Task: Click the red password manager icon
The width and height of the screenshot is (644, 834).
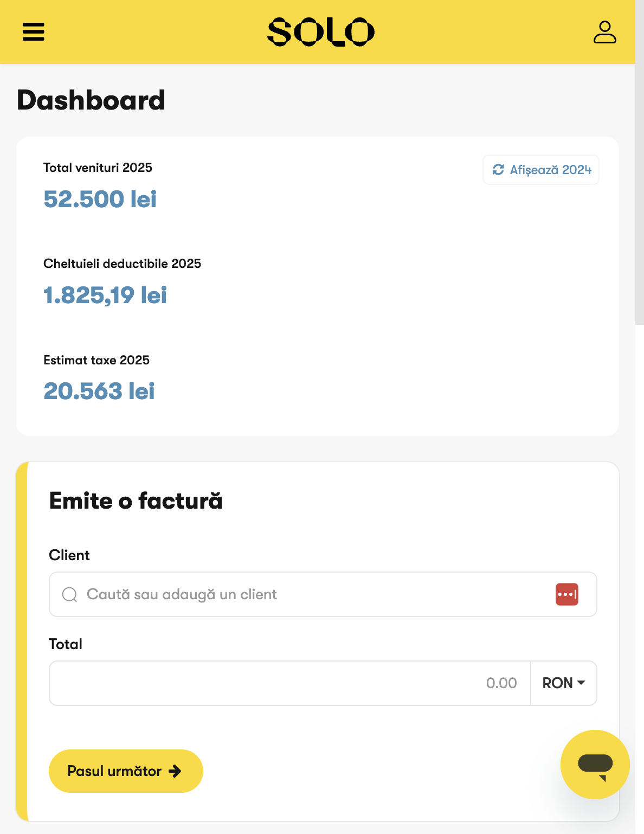Action: coord(567,594)
